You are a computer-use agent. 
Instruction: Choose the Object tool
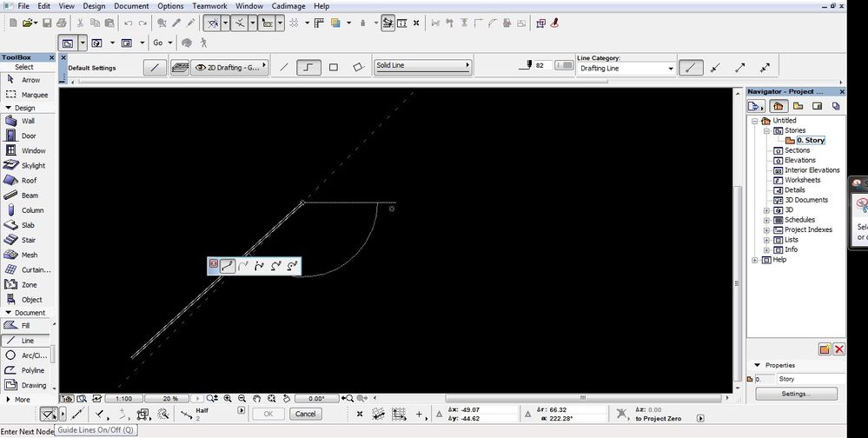[28, 300]
